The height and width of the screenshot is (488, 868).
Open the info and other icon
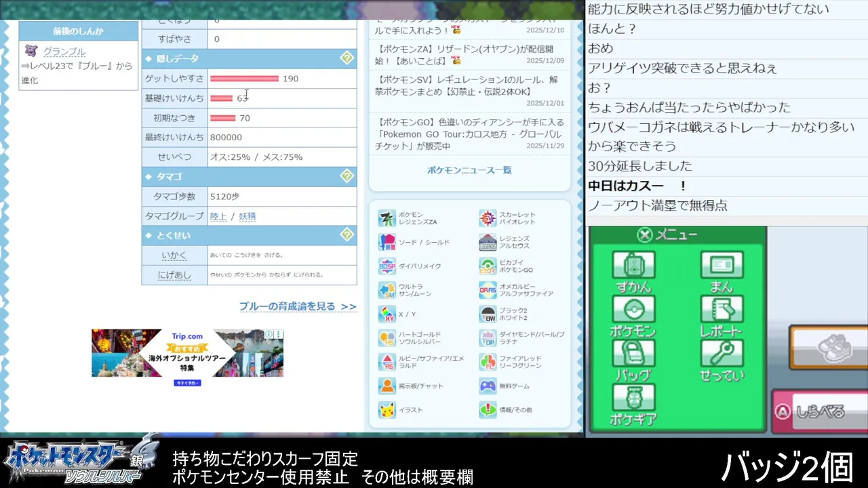pyautogui.click(x=488, y=410)
